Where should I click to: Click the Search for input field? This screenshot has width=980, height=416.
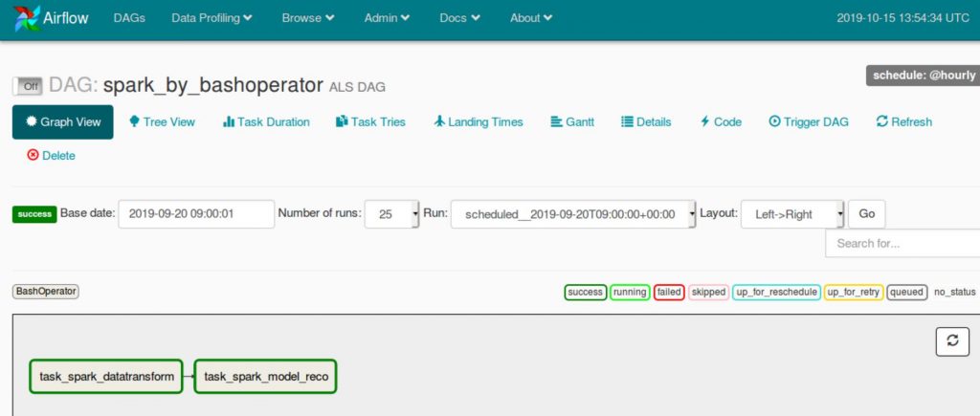pyautogui.click(x=902, y=243)
